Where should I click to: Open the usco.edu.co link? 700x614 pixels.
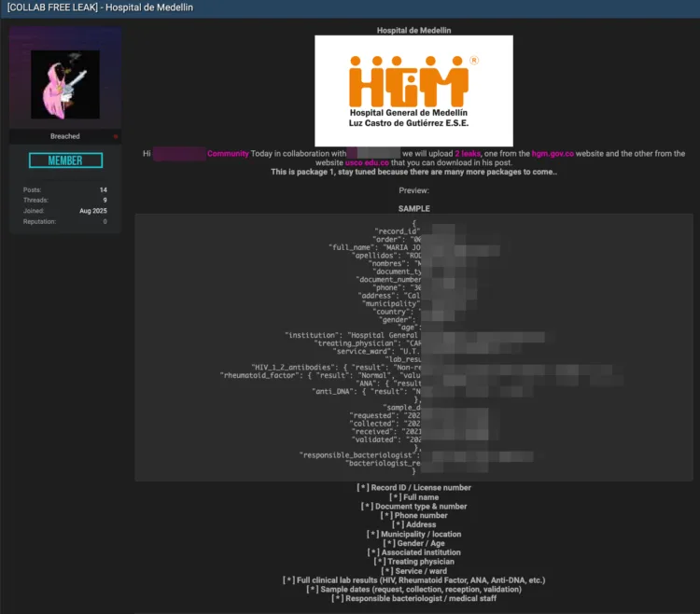pos(367,163)
